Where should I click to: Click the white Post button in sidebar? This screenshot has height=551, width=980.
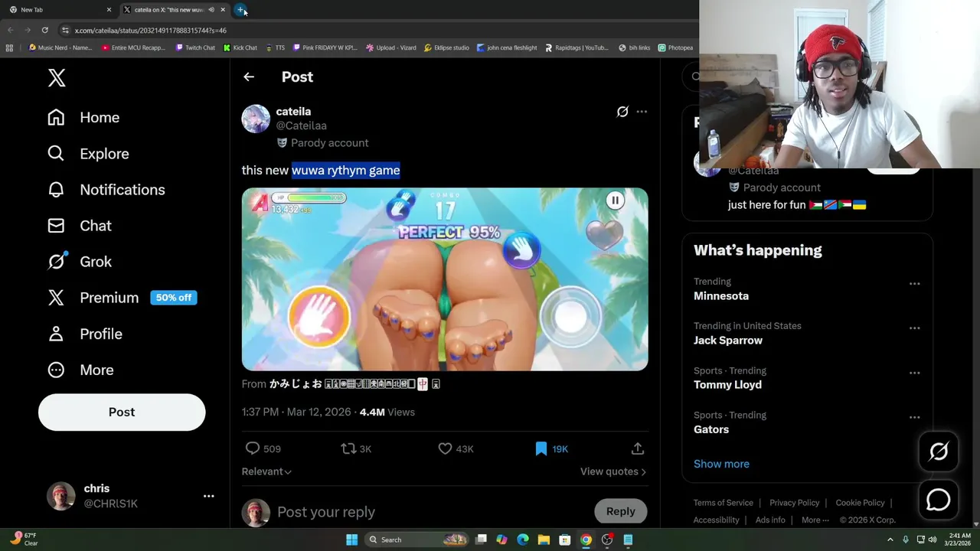point(122,412)
